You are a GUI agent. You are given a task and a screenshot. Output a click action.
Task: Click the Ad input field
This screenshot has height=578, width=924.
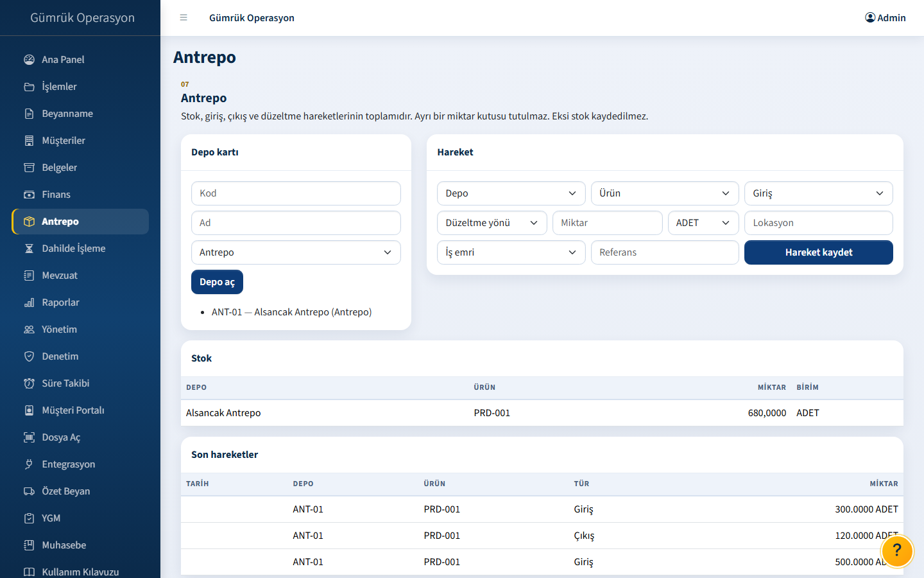296,223
